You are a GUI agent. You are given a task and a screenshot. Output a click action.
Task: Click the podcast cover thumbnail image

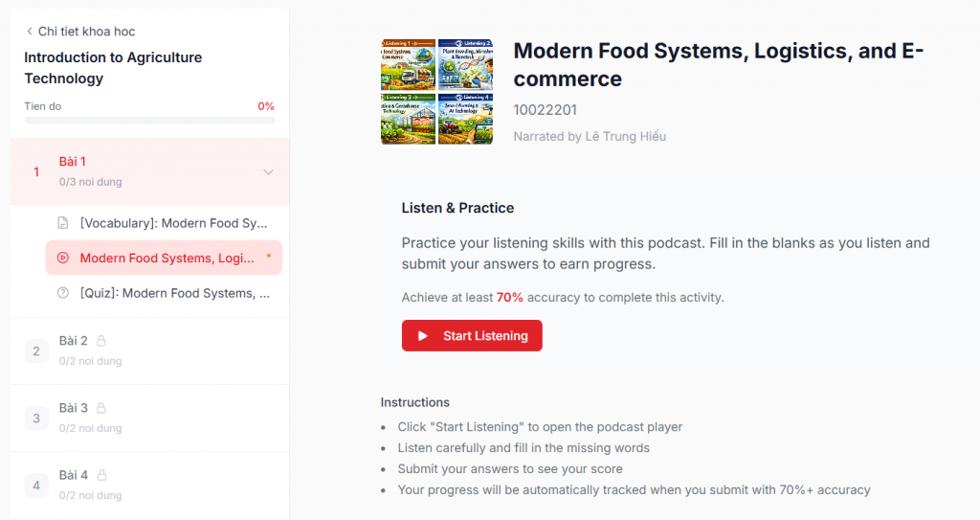[436, 92]
